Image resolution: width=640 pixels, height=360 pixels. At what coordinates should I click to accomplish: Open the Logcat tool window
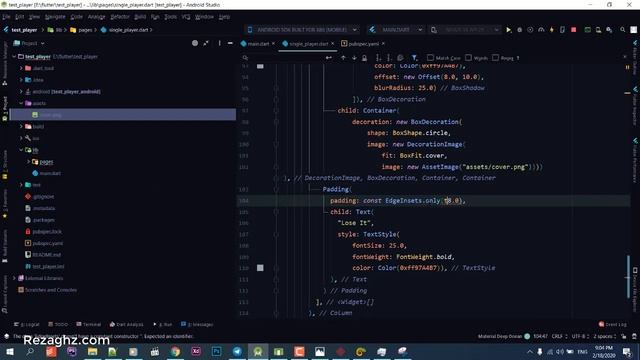27,324
